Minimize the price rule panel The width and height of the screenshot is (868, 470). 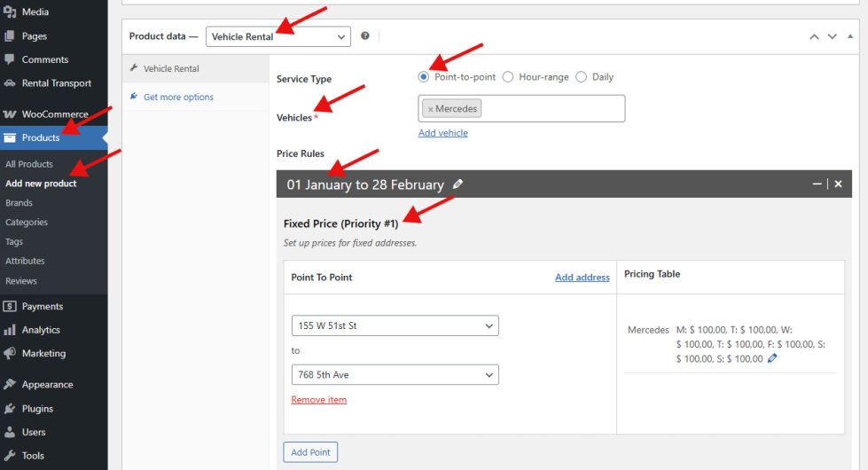817,184
